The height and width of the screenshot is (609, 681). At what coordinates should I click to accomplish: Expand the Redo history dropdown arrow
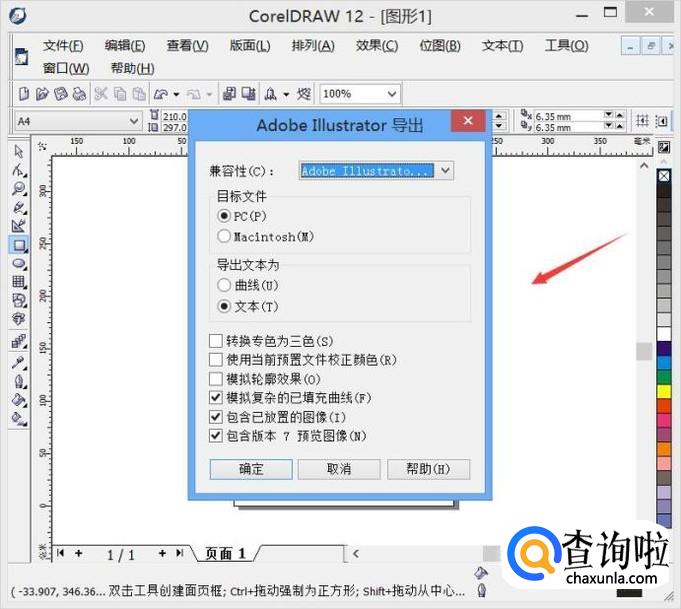209,94
